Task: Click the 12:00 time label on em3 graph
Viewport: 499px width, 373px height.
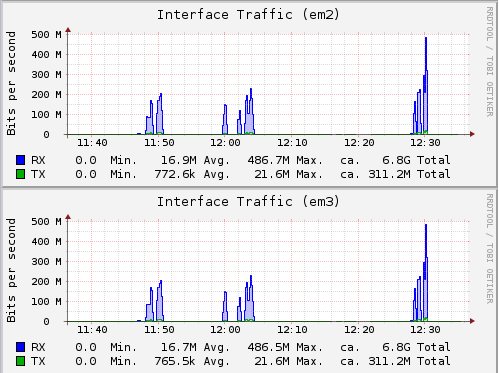Action: pyautogui.click(x=225, y=330)
